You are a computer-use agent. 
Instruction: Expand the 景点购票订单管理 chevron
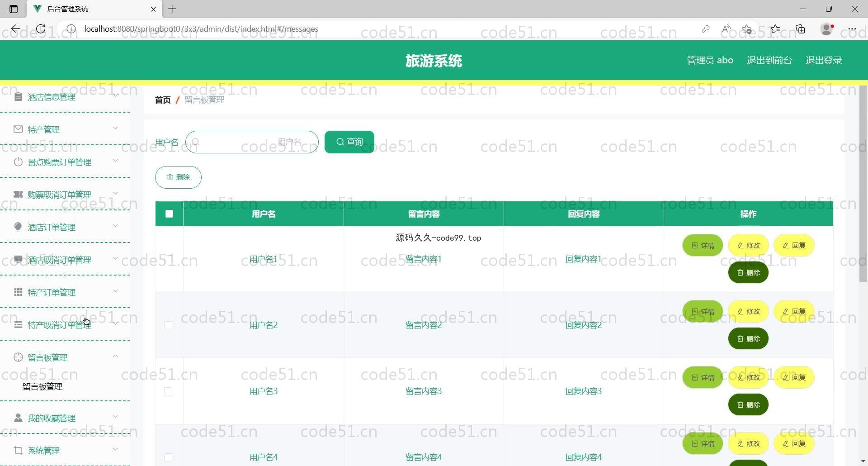point(115,161)
